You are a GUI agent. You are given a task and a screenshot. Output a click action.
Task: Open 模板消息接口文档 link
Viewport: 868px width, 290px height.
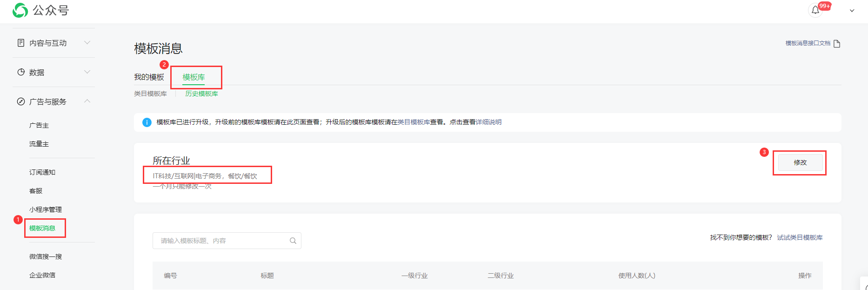808,43
